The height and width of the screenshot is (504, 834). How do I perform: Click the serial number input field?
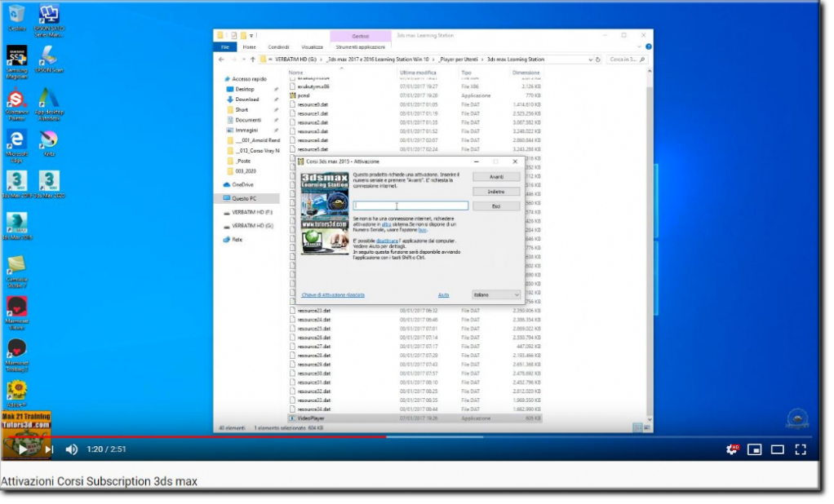(410, 206)
